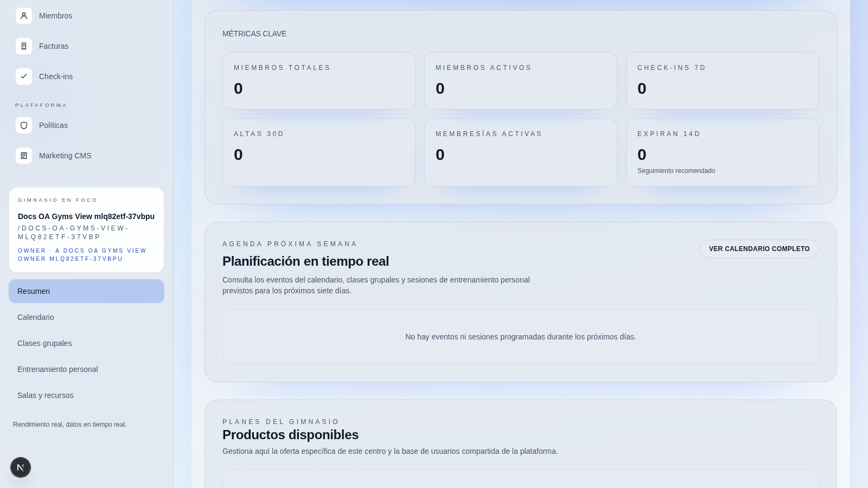Go to the Calendario section
The height and width of the screenshot is (488, 868).
(x=36, y=317)
